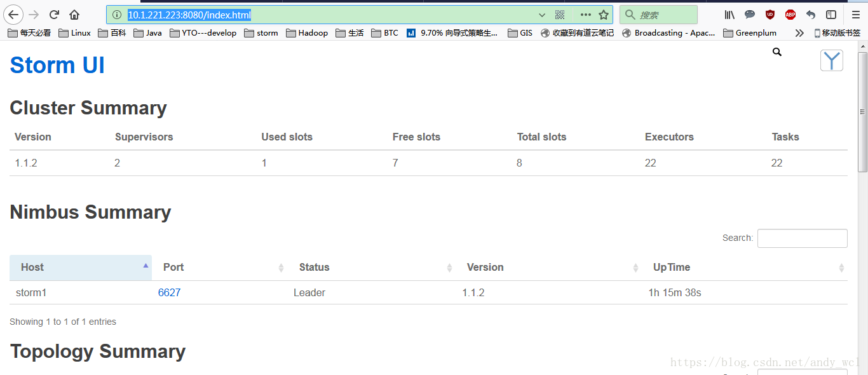
Task: Open page actions three-dots menu
Action: (585, 15)
